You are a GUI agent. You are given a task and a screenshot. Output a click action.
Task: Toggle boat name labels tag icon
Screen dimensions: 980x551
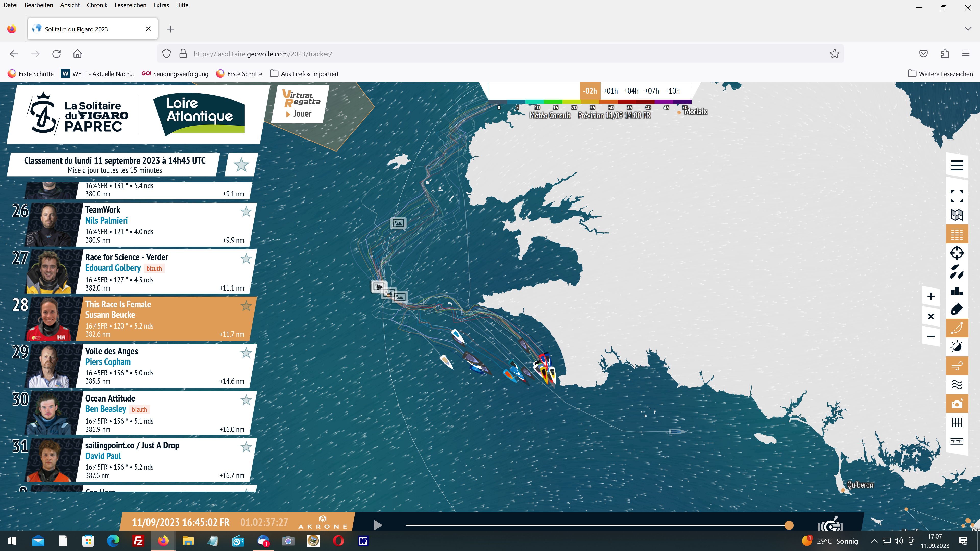point(957,309)
